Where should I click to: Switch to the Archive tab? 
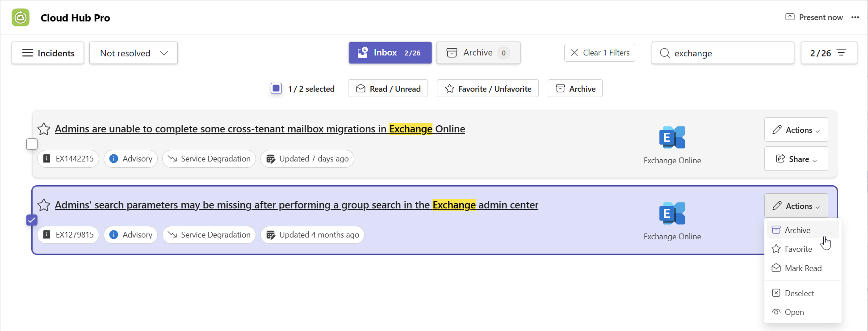(478, 53)
